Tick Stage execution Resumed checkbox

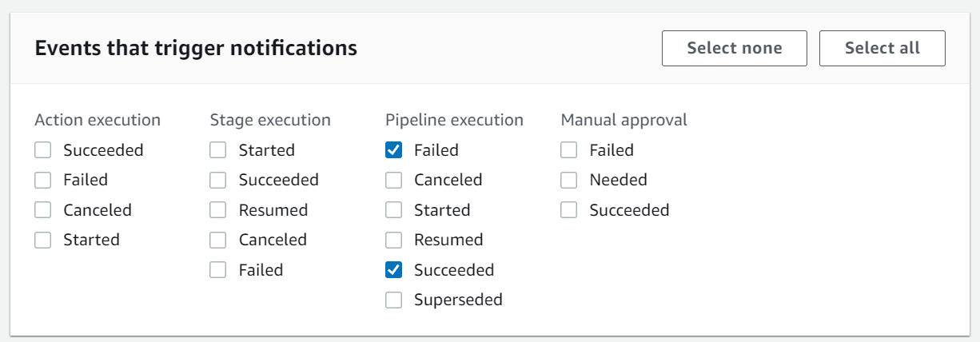tap(218, 210)
